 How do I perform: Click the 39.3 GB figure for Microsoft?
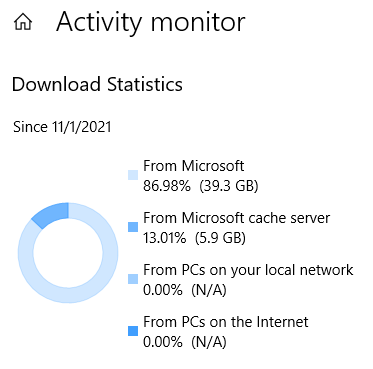pyautogui.click(x=229, y=186)
